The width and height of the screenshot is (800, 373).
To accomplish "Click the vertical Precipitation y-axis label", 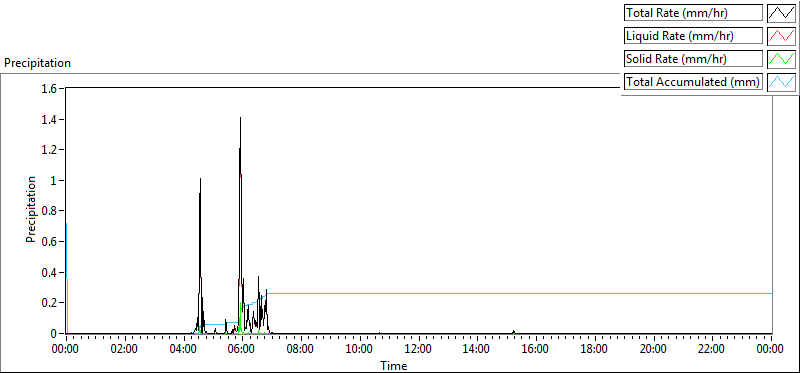I will point(31,209).
